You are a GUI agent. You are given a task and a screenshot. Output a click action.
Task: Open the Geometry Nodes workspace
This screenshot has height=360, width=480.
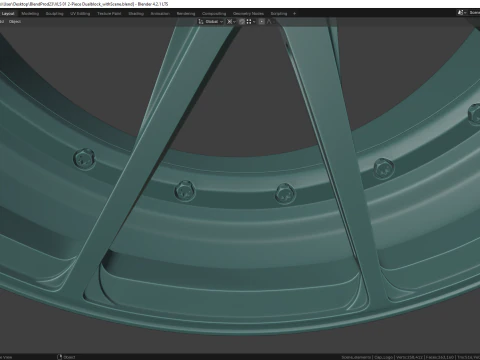pyautogui.click(x=248, y=14)
